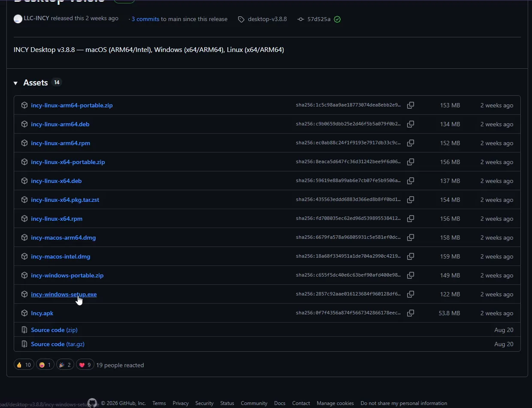Copy SHA256 of incy-linux-arm64-portable.zip
This screenshot has height=408, width=532.
click(411, 105)
